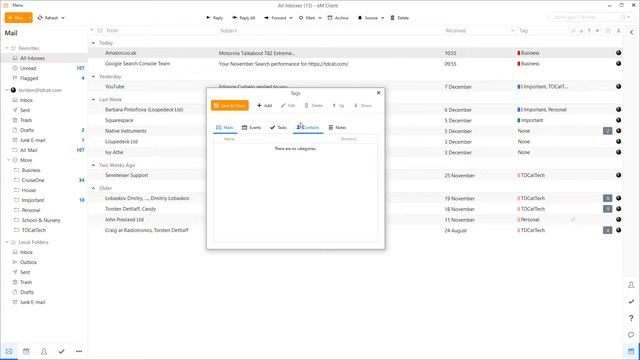Collapse the Local Folders tree
Viewport: 640px width, 360px height.
click(x=7, y=242)
